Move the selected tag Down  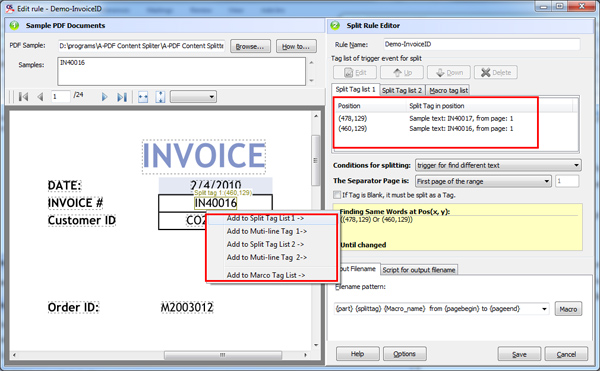449,72
